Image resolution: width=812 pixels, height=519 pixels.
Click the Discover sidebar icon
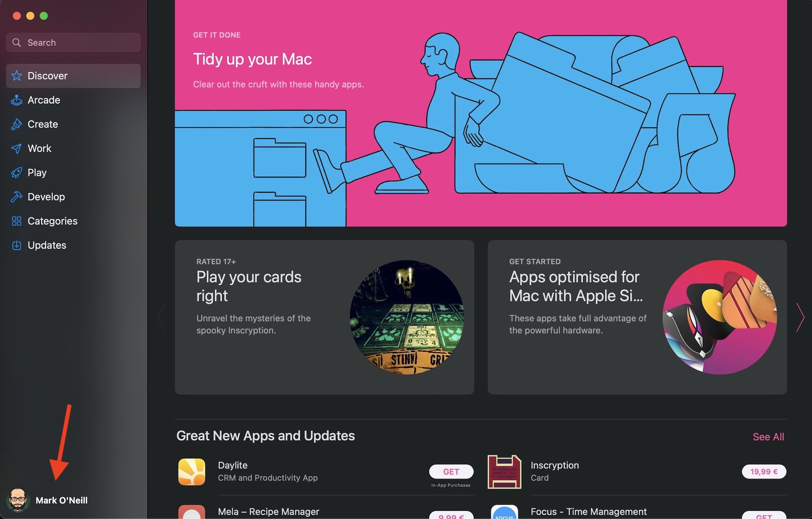coord(16,75)
